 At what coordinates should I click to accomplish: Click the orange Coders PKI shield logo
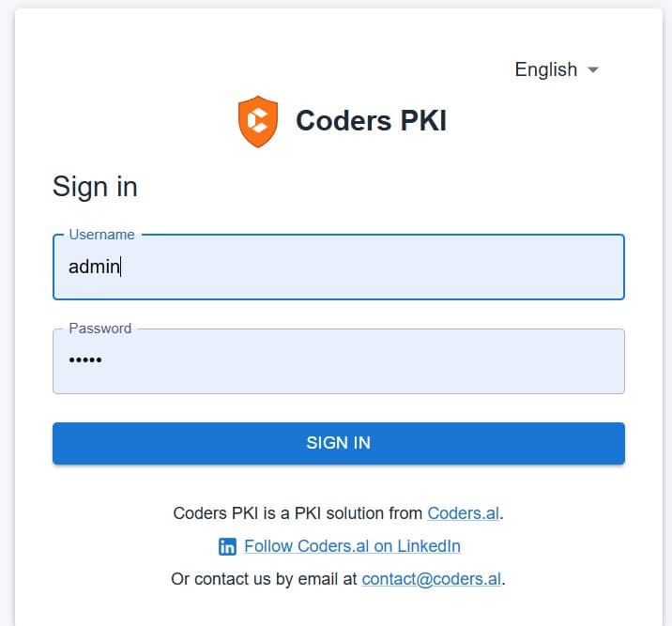[x=258, y=121]
